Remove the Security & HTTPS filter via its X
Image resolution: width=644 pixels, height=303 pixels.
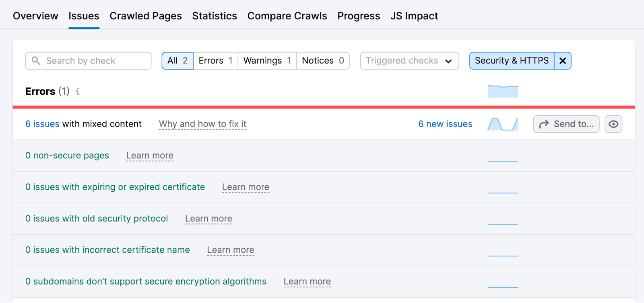pyautogui.click(x=562, y=61)
